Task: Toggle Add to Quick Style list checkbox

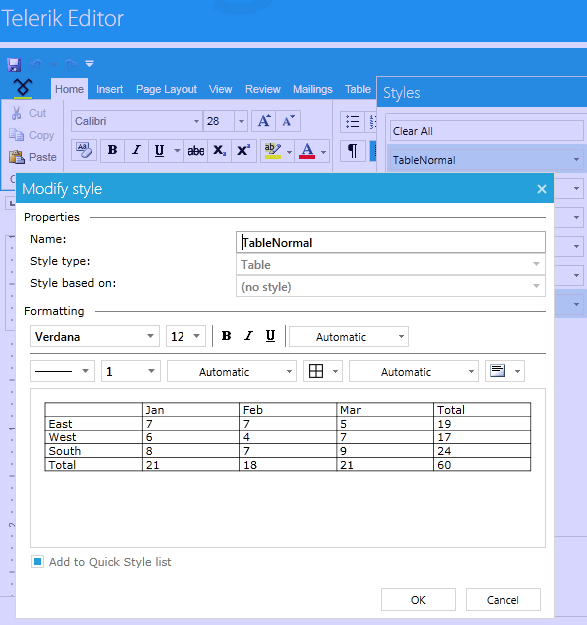Action: 37,562
